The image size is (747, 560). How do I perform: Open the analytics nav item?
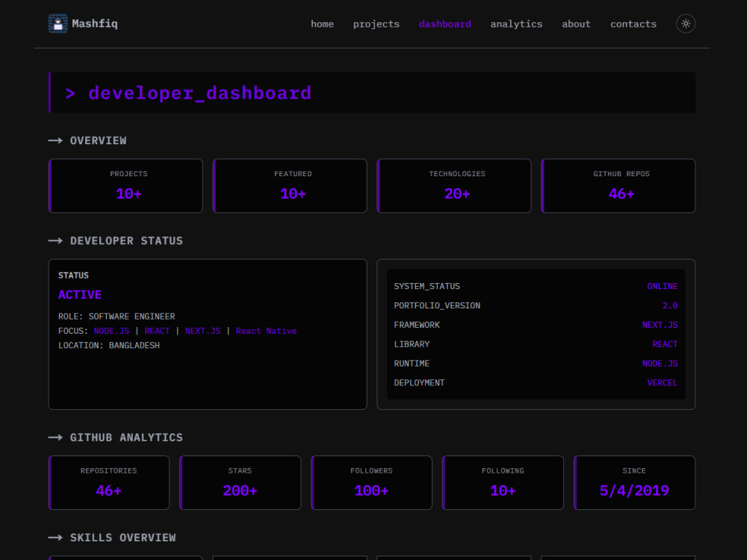click(x=516, y=24)
